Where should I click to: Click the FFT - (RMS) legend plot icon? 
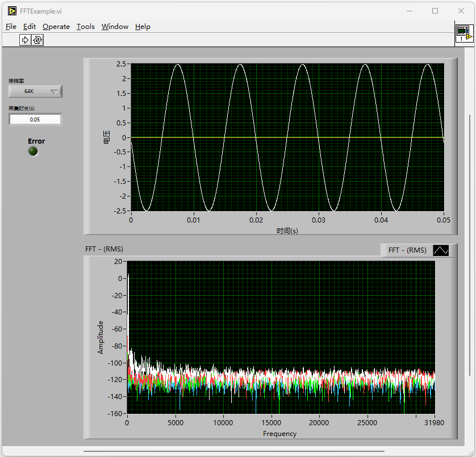click(441, 250)
